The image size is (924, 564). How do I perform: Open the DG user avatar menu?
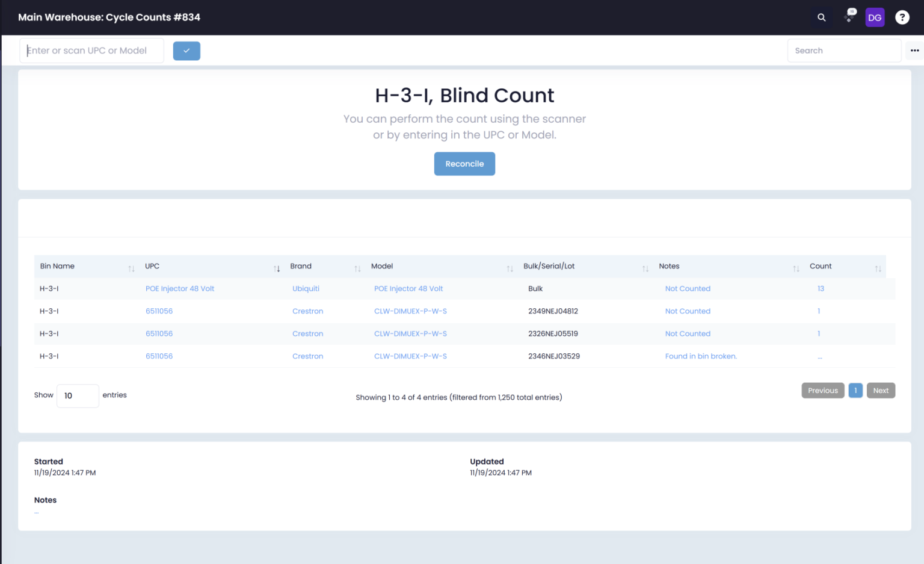coord(875,17)
